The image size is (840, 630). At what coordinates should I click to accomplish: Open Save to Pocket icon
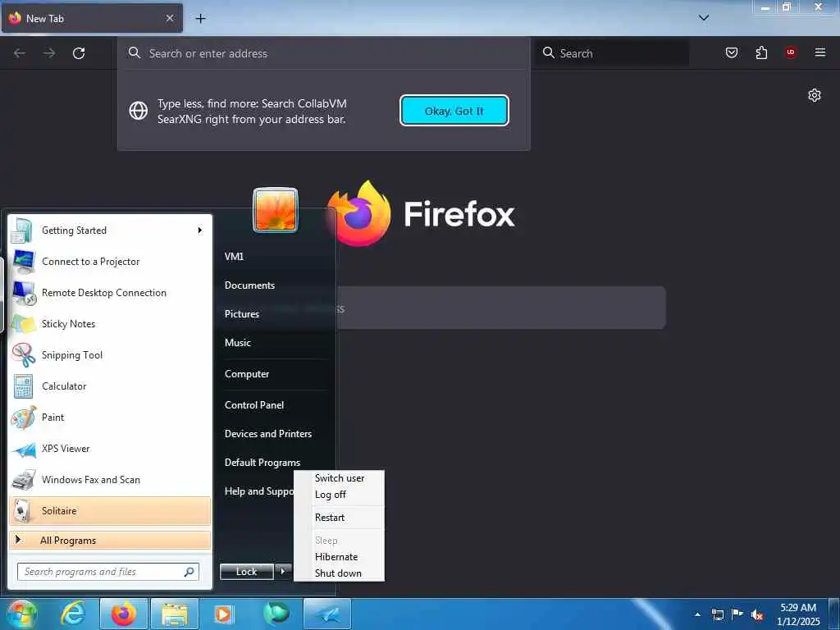pyautogui.click(x=731, y=52)
